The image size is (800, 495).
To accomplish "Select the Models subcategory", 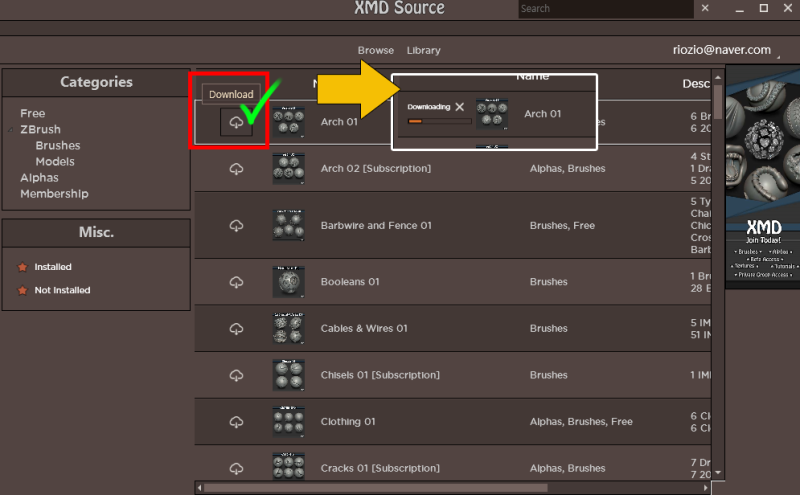I will pyautogui.click(x=55, y=162).
